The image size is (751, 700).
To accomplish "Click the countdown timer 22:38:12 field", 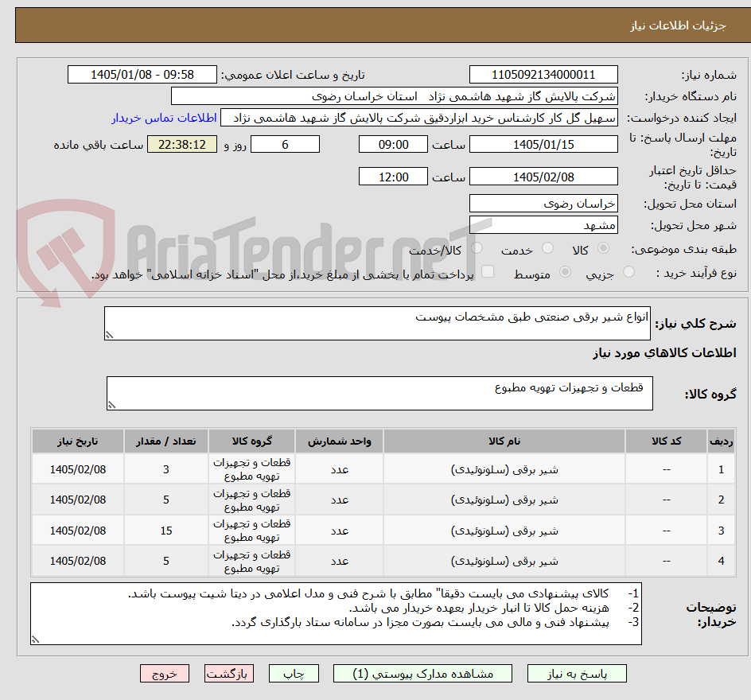I will point(182,144).
